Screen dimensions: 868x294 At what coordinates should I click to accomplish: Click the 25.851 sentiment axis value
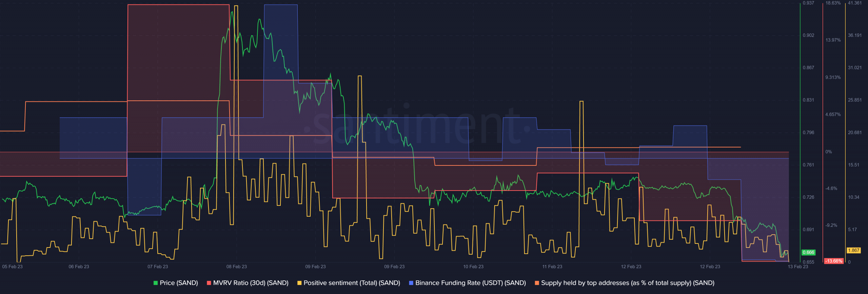[855, 100]
